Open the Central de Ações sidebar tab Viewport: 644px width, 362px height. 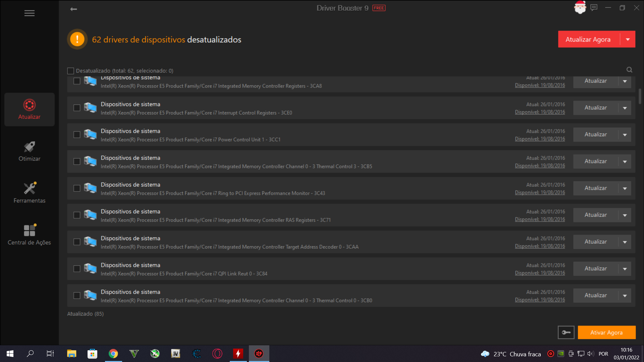coord(30,235)
